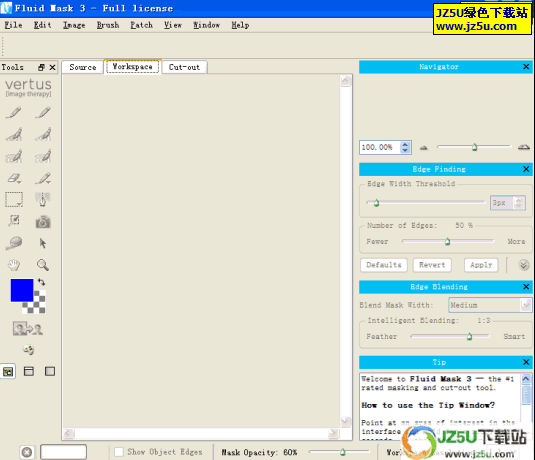Close the Navigator panel
Screen dimensions: 535x460
[526, 67]
